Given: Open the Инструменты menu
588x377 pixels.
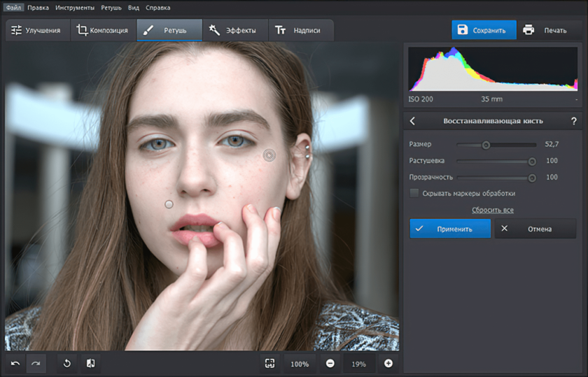Looking at the screenshot, I should pyautogui.click(x=74, y=7).
